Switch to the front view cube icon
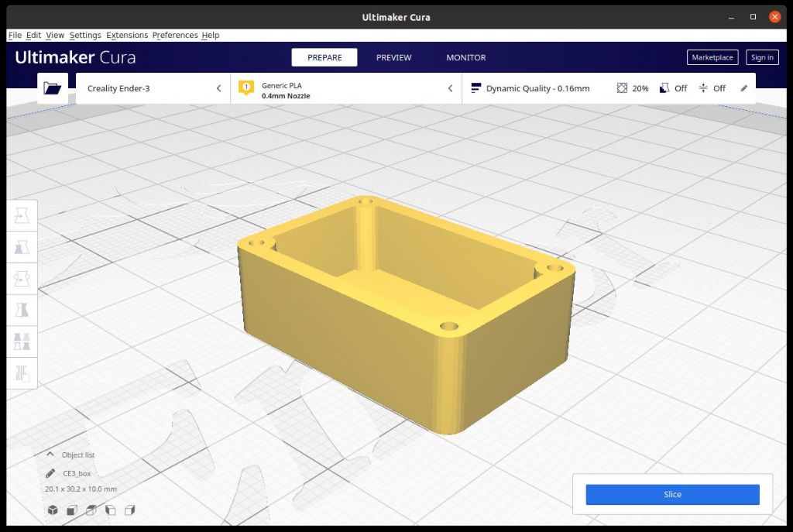Image resolution: width=793 pixels, height=532 pixels. 72,510
